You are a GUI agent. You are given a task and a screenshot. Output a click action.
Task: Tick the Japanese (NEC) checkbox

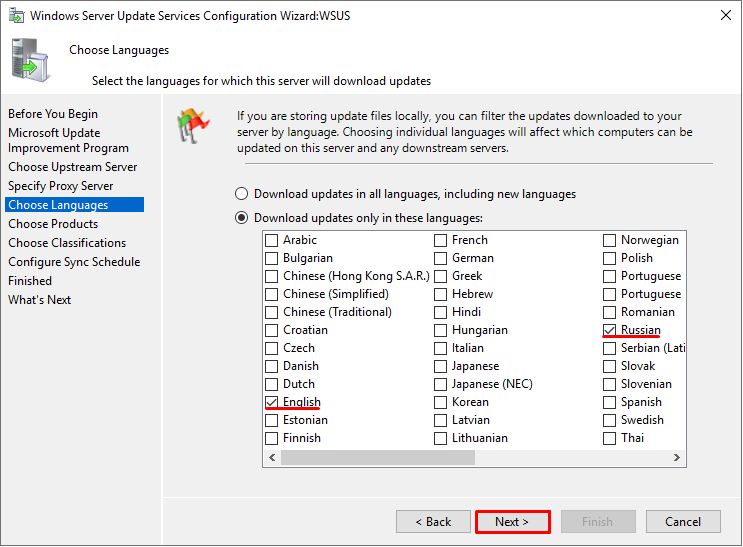(x=441, y=384)
